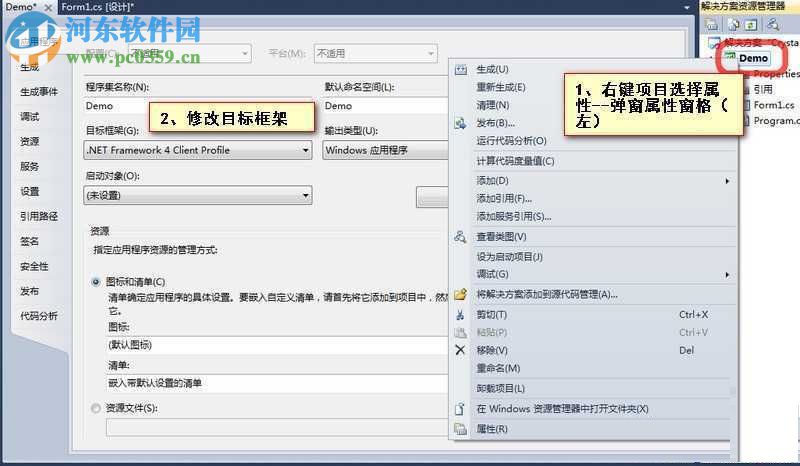Open the document tab list dropdown arrow
The width and height of the screenshot is (800, 466).
(x=687, y=8)
